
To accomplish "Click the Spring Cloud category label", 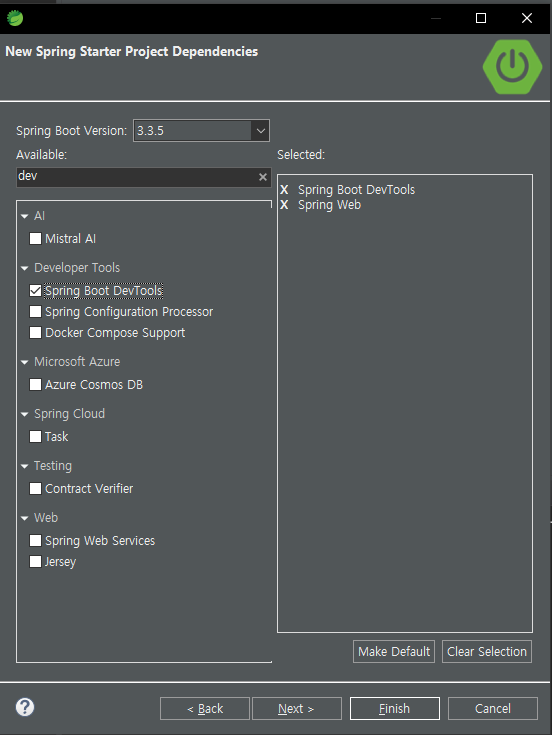I will click(69, 414).
